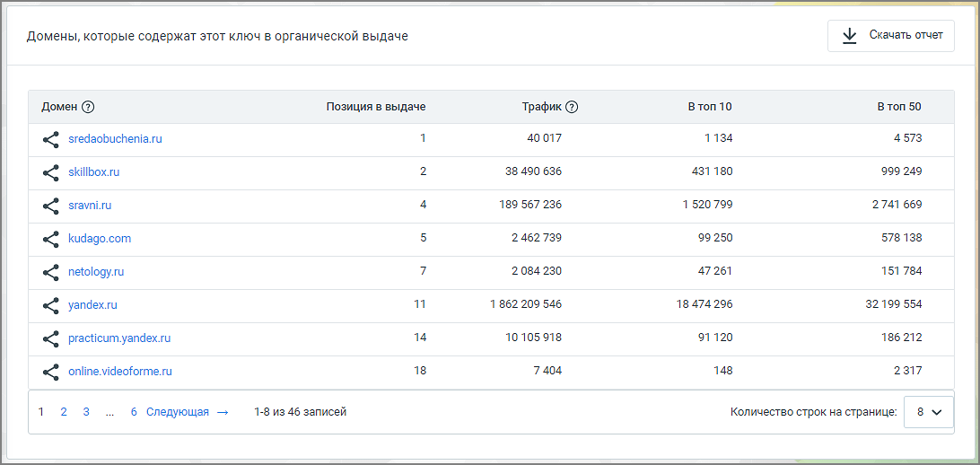The image size is (980, 465).
Task: Select current page 1 in pagination
Action: click(x=41, y=412)
